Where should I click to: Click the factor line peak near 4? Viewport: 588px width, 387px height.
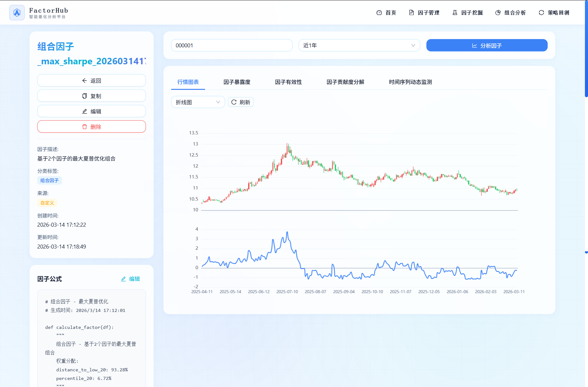tap(287, 232)
